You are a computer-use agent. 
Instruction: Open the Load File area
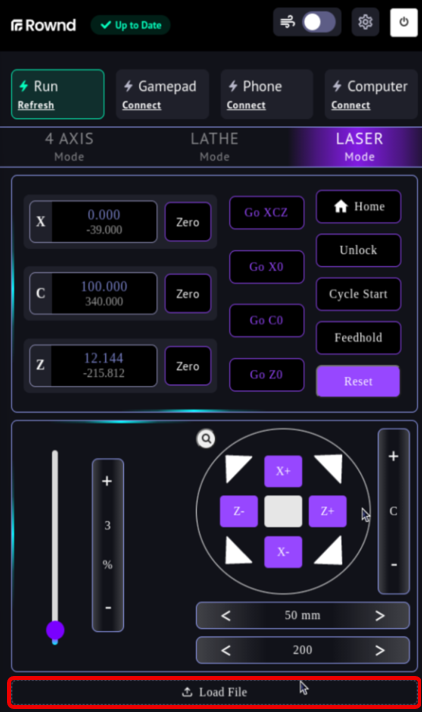213,692
